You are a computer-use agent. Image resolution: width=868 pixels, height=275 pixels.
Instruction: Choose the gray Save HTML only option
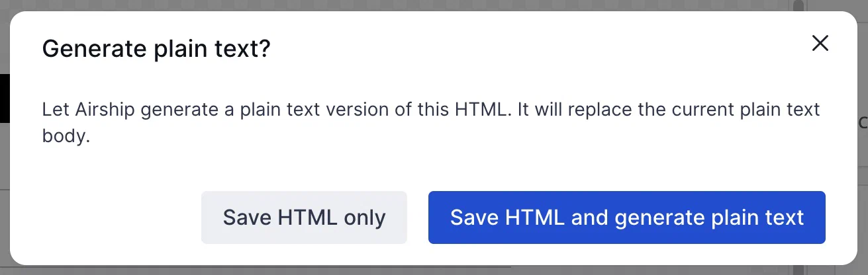(x=304, y=217)
